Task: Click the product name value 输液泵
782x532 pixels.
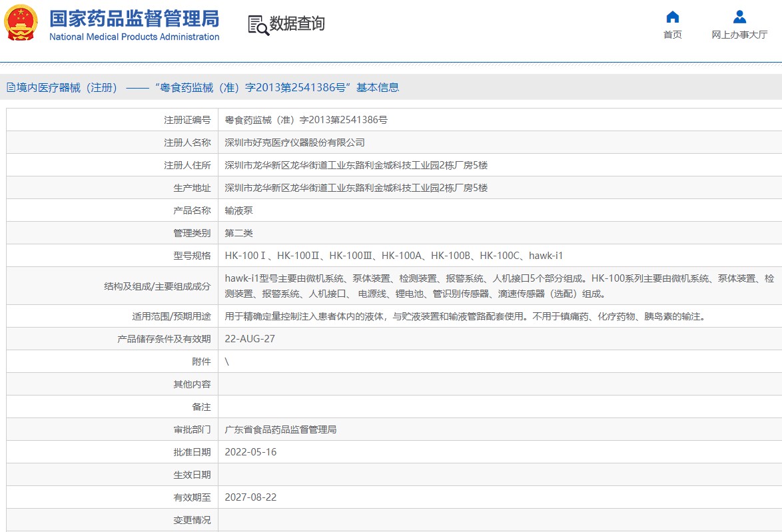Action: (x=238, y=210)
